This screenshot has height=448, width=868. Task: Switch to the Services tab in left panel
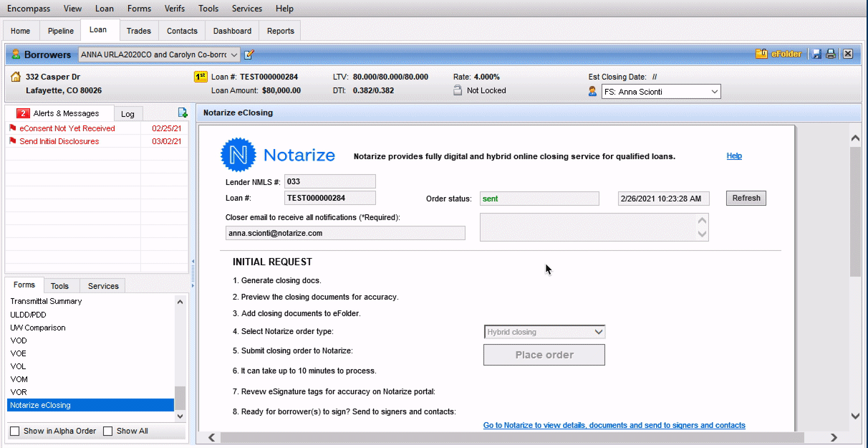pyautogui.click(x=103, y=285)
